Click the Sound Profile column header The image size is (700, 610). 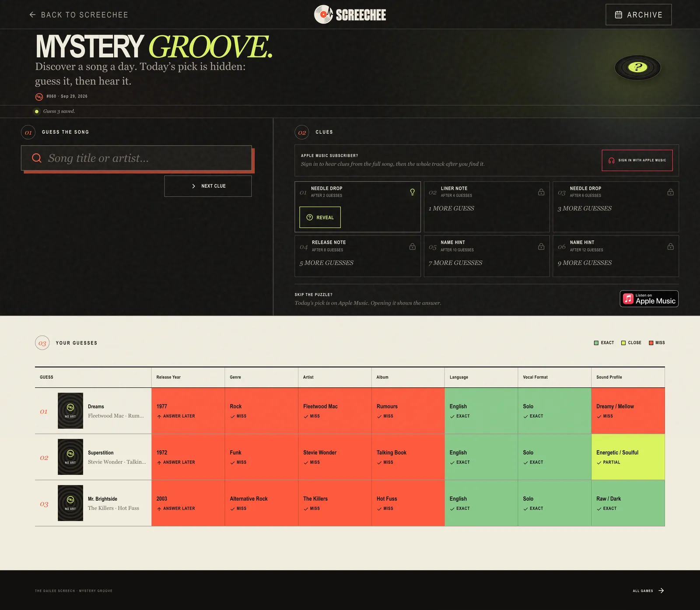click(628, 377)
